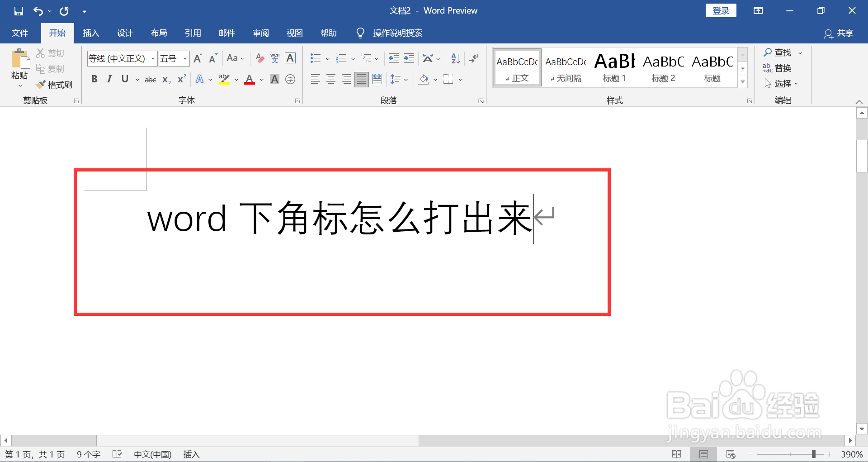
Task: Click the 共享 share button
Action: 839,33
